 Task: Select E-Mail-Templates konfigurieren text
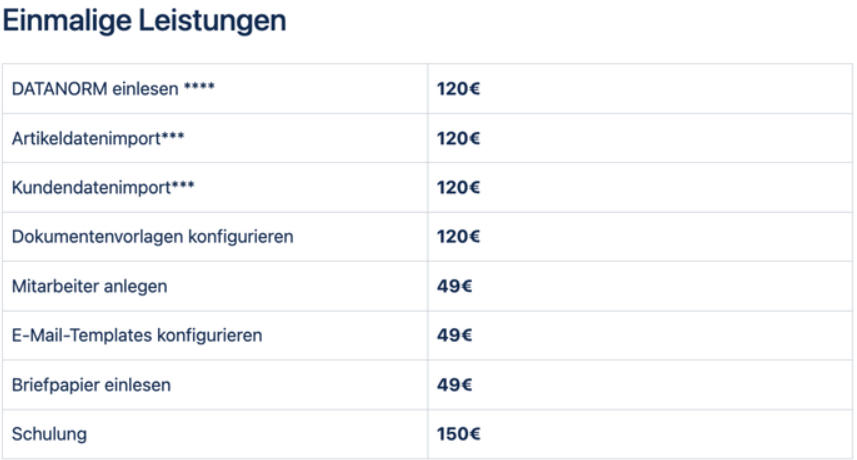coord(137,335)
